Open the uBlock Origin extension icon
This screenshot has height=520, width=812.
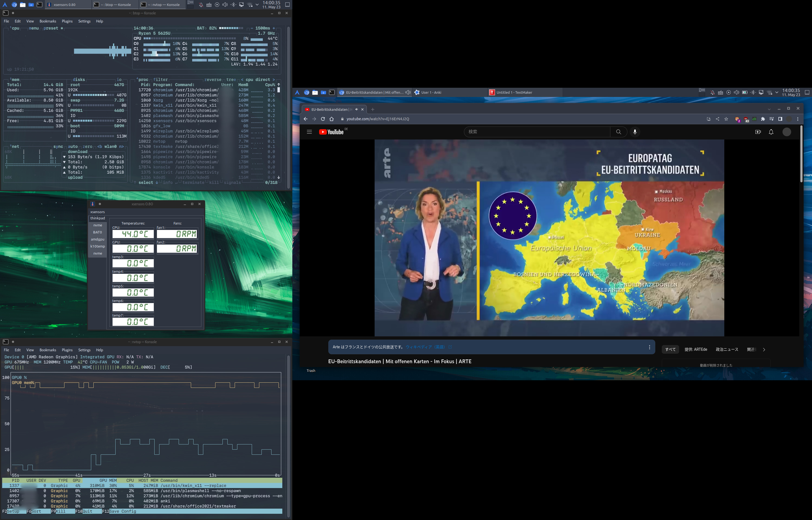coord(746,119)
